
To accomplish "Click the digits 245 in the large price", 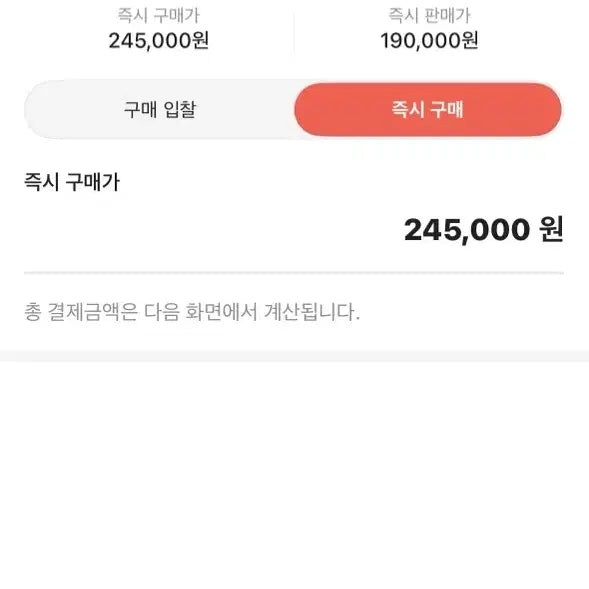I will click(431, 230).
